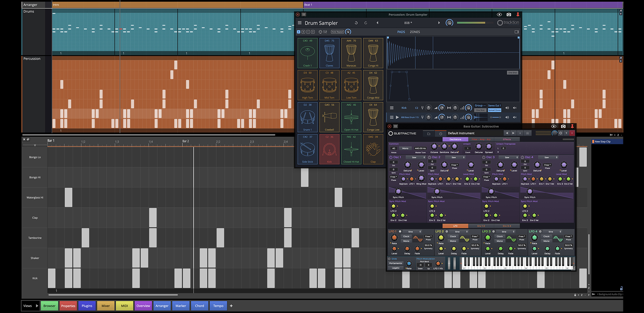Pin the Bass Guitar: Subtractive window
The height and width of the screenshot is (313, 644).
coord(572,126)
